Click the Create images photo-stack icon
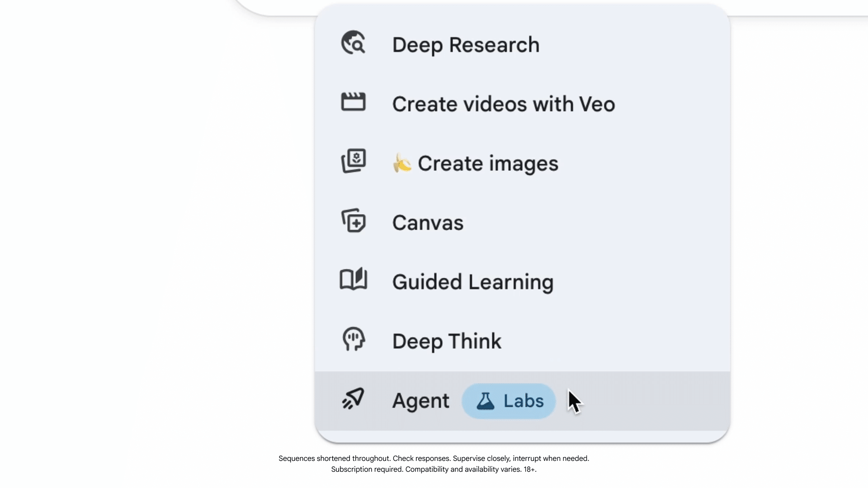 (353, 161)
